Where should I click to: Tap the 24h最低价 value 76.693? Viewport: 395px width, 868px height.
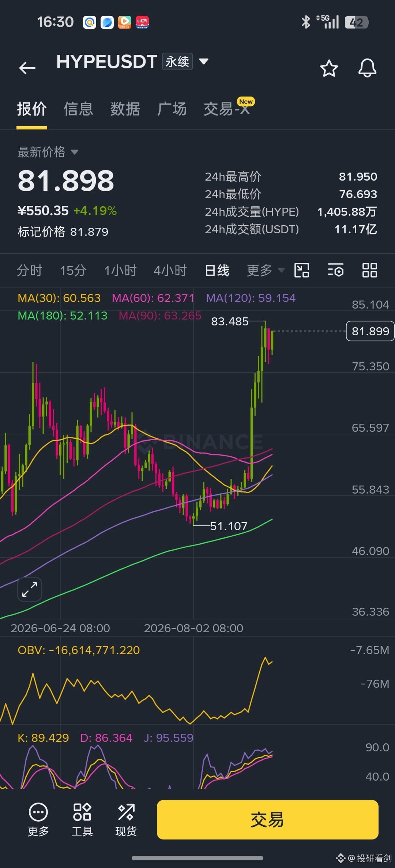tap(358, 194)
